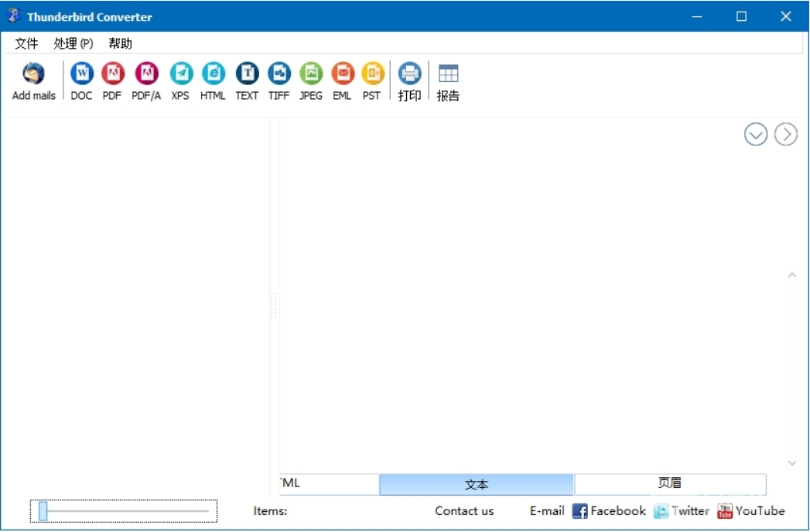Open the Twitter link text
810x532 pixels.
click(691, 511)
